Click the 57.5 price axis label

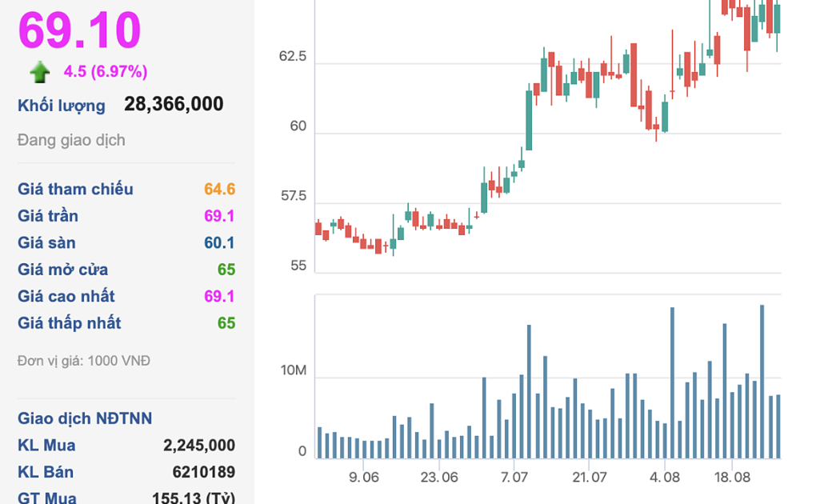292,196
